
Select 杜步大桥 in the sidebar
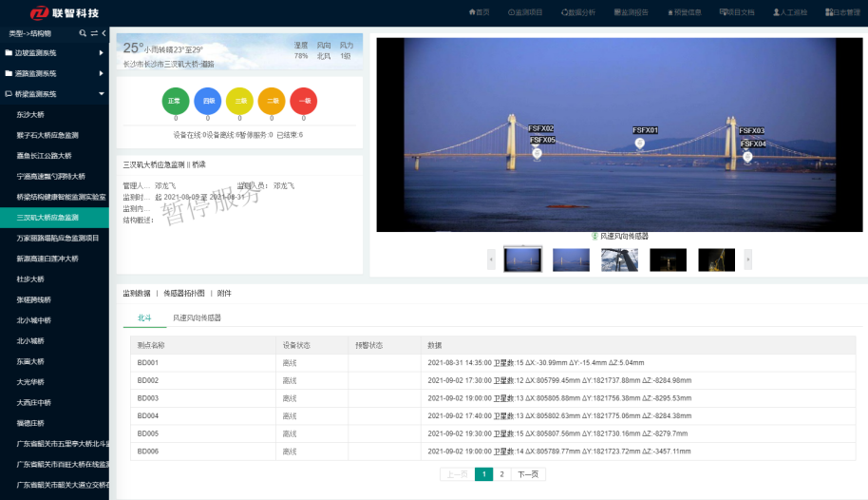click(x=30, y=279)
